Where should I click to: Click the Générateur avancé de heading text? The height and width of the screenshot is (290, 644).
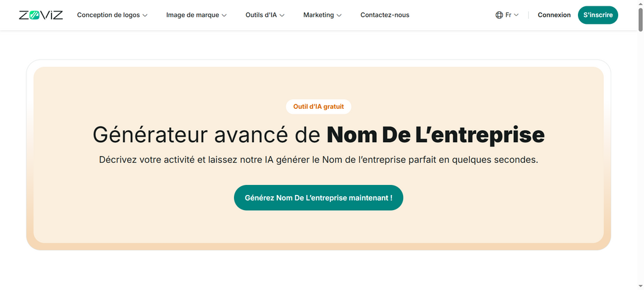click(x=207, y=135)
